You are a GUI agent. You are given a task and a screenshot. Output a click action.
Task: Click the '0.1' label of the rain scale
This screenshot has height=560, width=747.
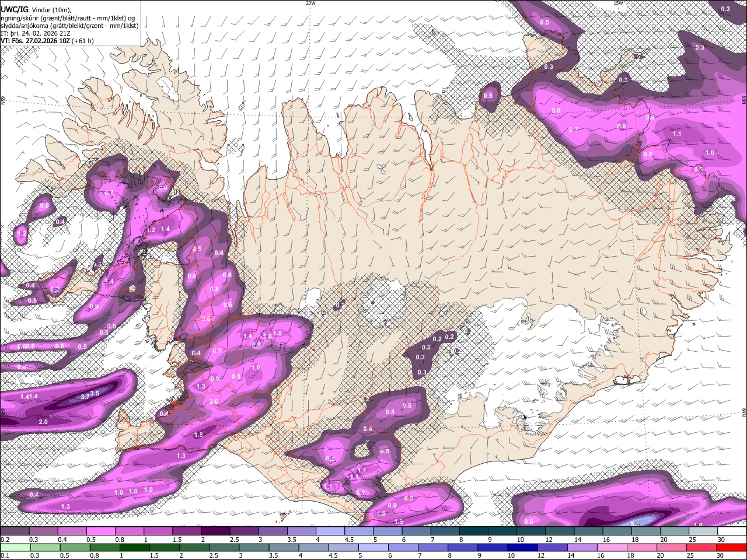[5, 555]
